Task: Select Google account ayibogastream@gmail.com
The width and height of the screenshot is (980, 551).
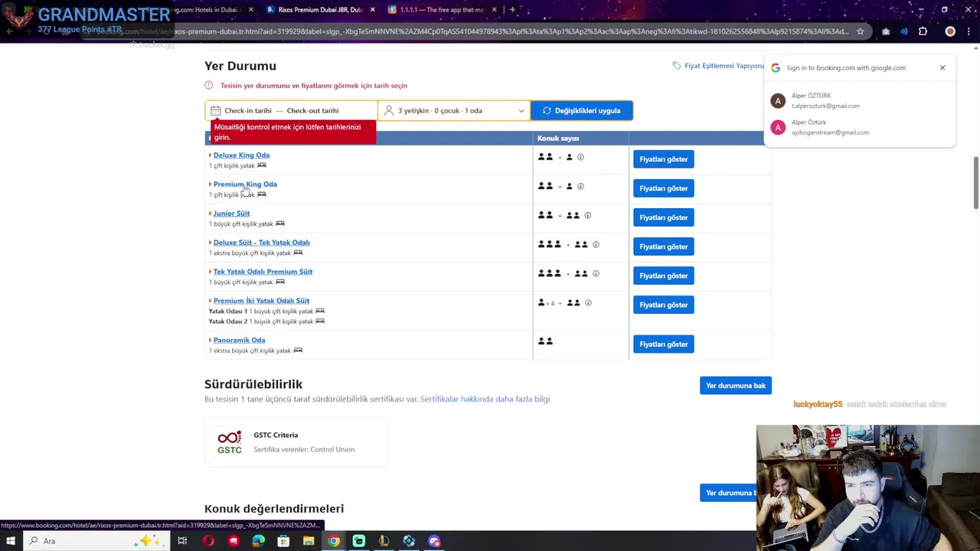Action: pos(861,127)
